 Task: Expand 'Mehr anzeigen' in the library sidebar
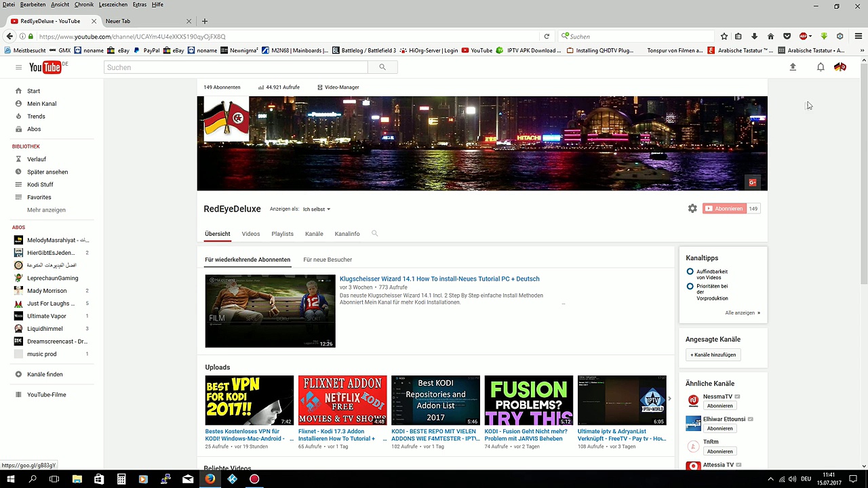tap(46, 210)
